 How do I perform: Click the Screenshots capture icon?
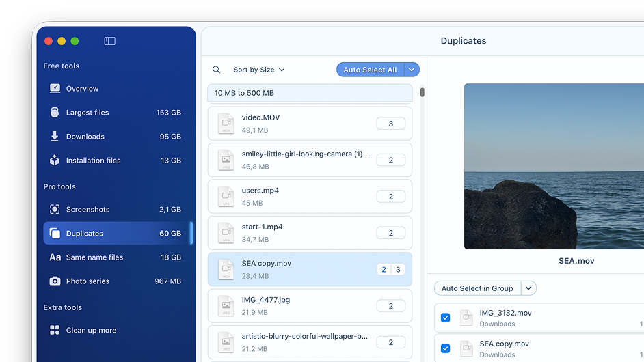(x=55, y=209)
